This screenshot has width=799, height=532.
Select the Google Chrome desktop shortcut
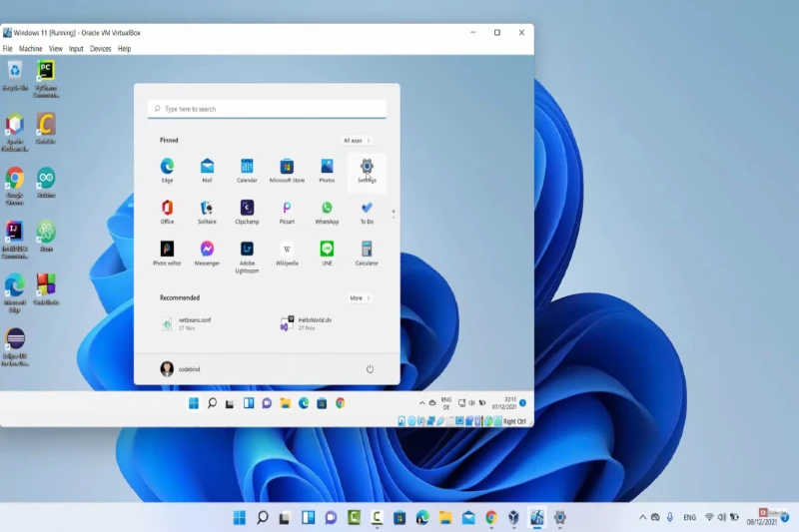tap(15, 187)
